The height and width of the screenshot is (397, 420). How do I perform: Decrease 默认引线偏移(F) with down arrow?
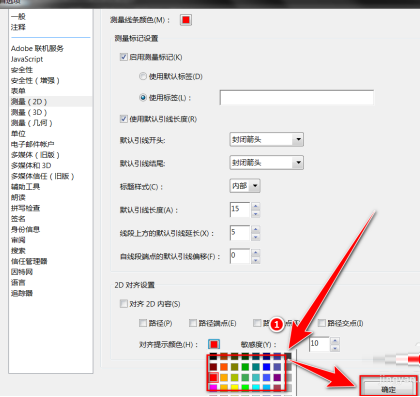coord(256,260)
